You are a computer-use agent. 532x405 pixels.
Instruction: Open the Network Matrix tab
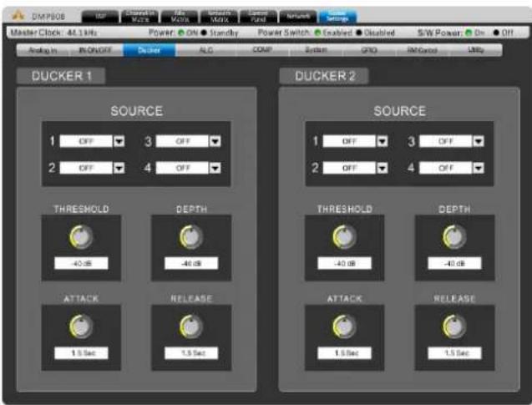[219, 16]
